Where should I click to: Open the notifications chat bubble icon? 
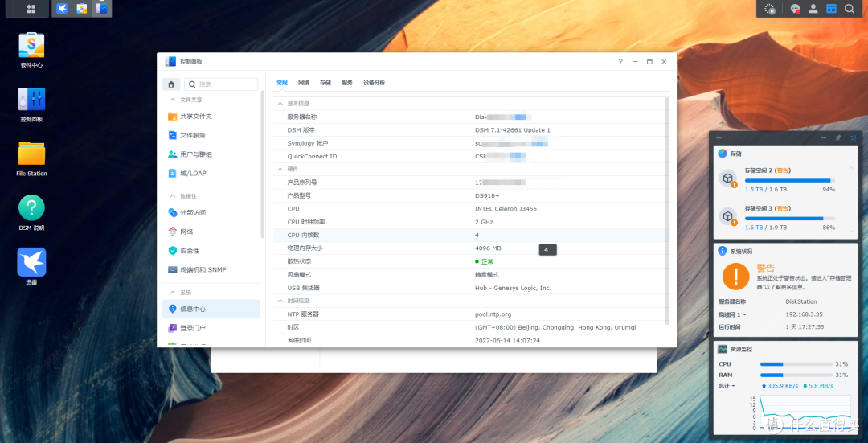[796, 9]
